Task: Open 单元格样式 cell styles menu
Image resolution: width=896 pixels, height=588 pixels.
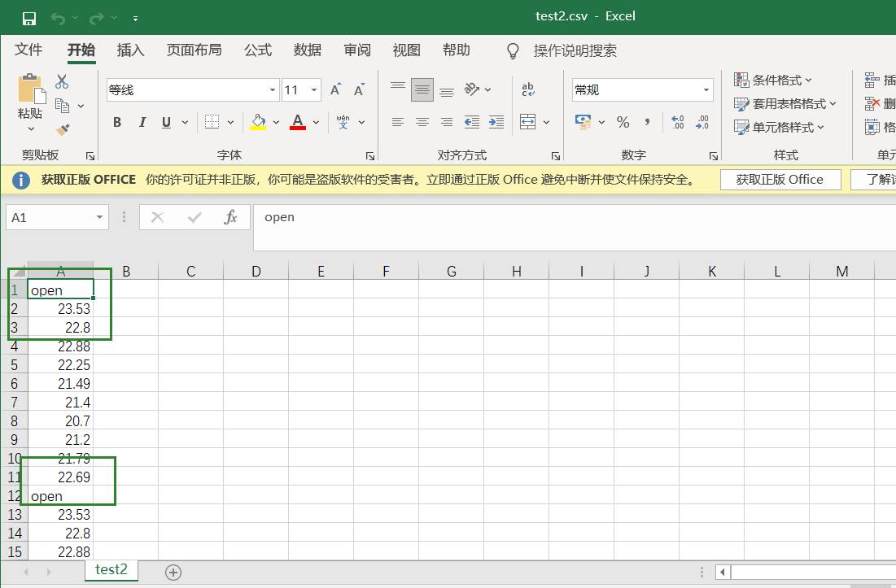Action: [x=780, y=128]
